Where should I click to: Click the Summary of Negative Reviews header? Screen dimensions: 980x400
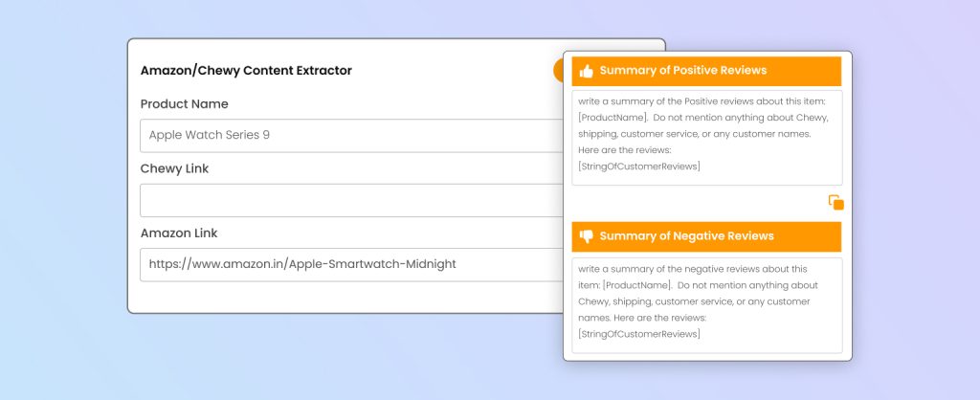(707, 236)
